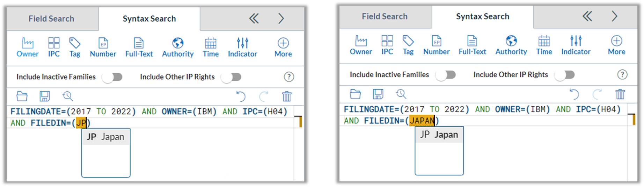Enable Include Other IP Rights in the left panel
The height and width of the screenshot is (187, 644).
click(x=231, y=77)
